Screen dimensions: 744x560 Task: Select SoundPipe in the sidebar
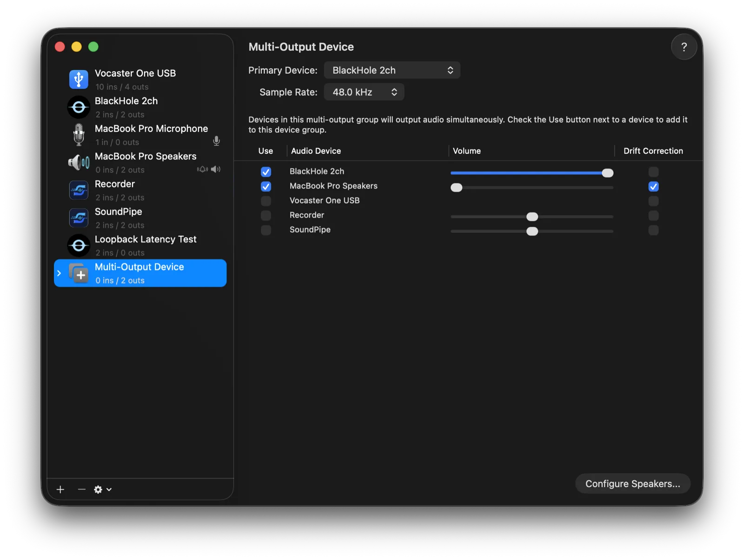coord(140,217)
